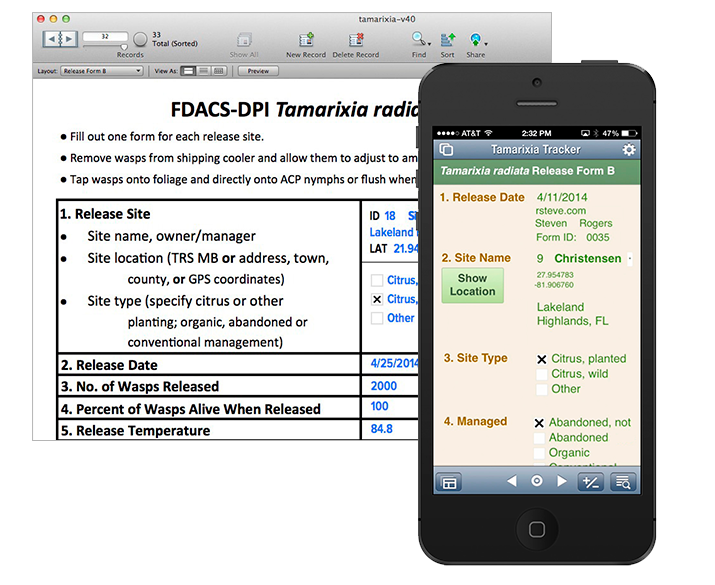
Task: Tap the add/delete record icon on the phone
Action: 591,482
